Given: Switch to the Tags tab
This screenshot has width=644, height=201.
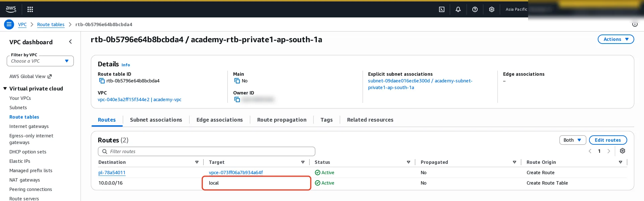Looking at the screenshot, I should [326, 120].
